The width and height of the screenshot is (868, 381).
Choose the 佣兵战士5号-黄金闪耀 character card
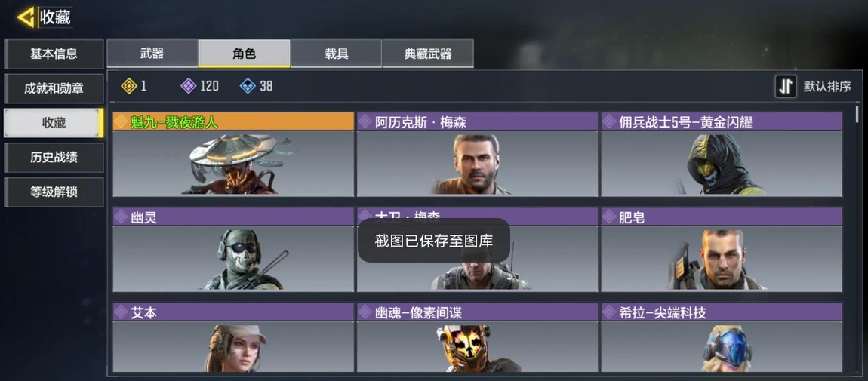722,154
